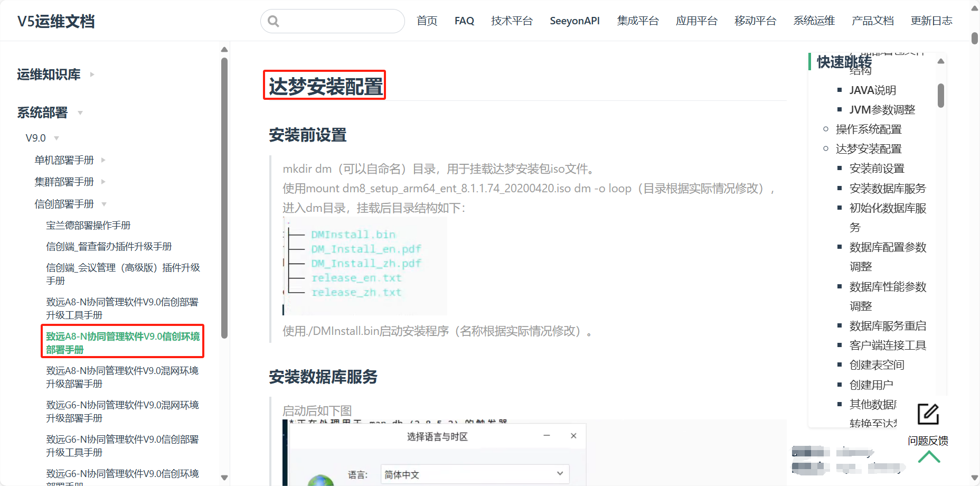This screenshot has height=486, width=980.
Task: Click the green back-to-top arrow
Action: [929, 457]
